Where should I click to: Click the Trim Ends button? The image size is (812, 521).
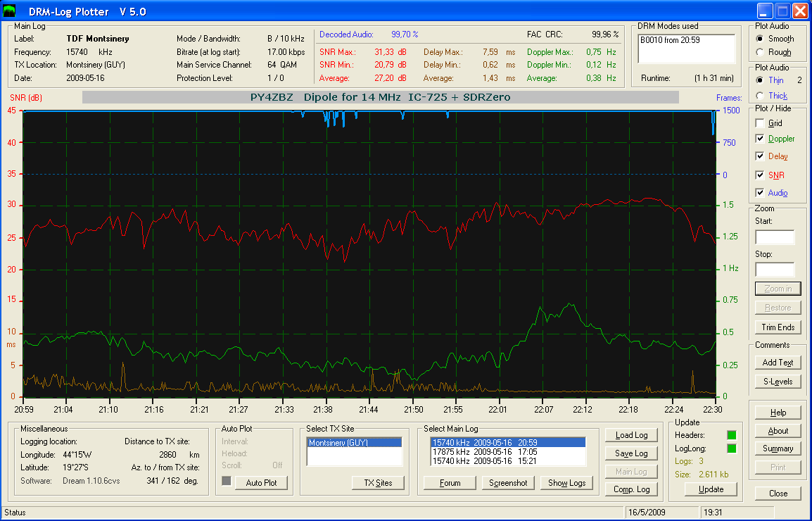pos(778,327)
